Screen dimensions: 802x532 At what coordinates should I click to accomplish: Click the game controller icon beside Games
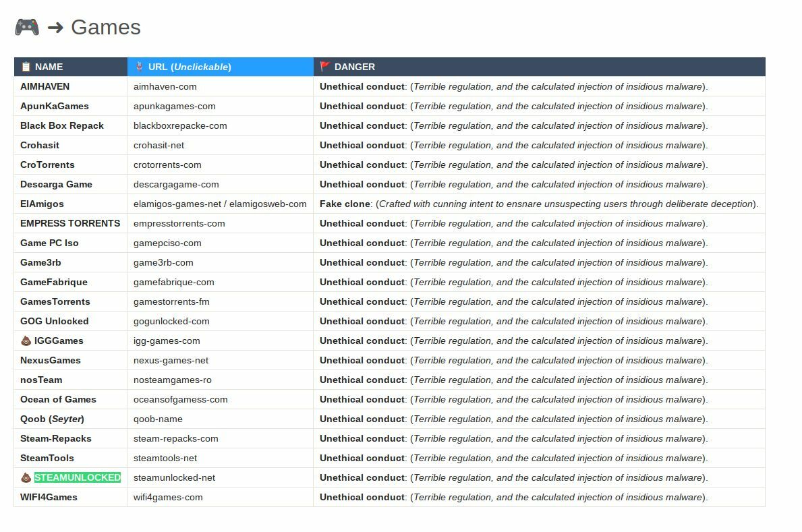(26, 27)
